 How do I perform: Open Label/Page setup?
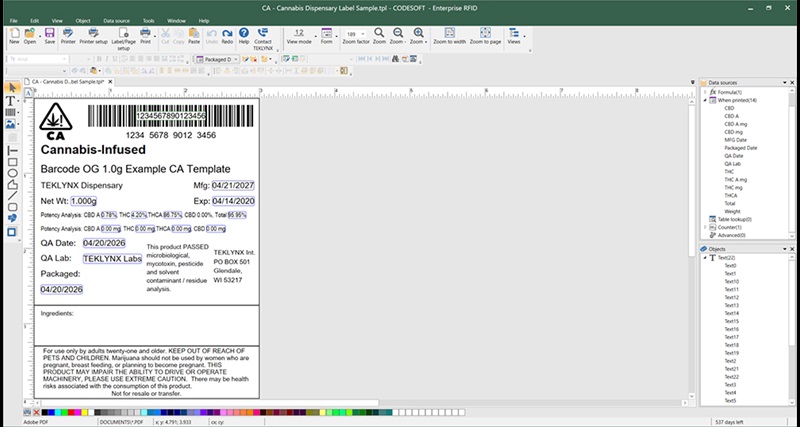click(123, 39)
